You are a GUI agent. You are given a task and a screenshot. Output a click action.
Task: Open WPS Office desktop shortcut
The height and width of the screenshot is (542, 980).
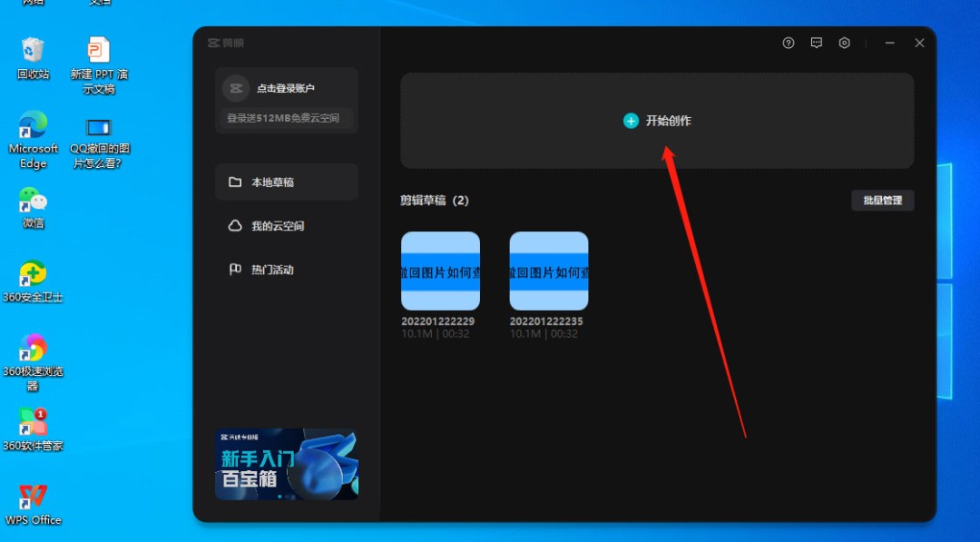point(33,505)
